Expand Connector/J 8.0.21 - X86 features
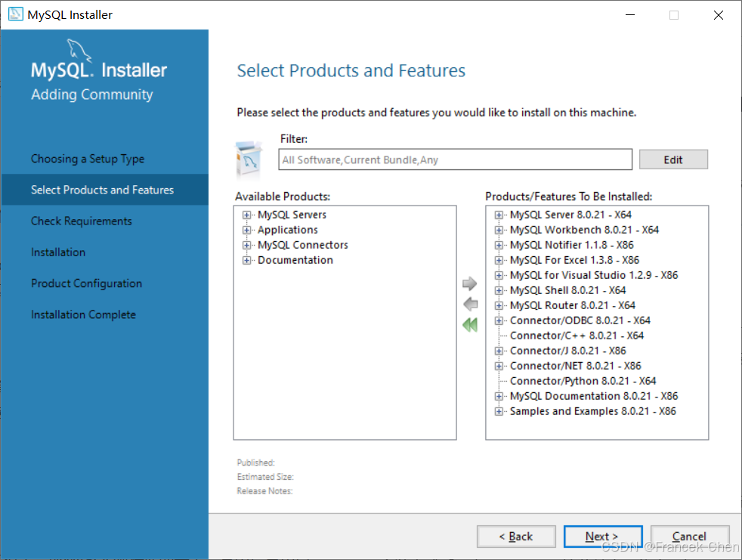Screen dimensions: 742x560 (499, 351)
